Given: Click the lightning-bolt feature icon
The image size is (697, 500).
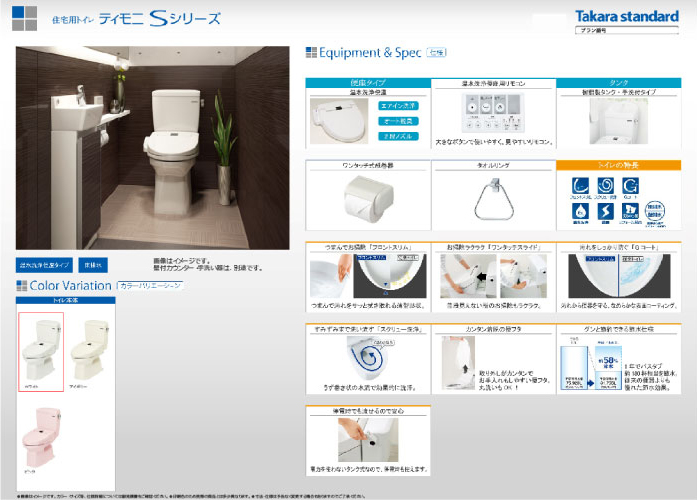Looking at the screenshot, I should click(x=605, y=211).
